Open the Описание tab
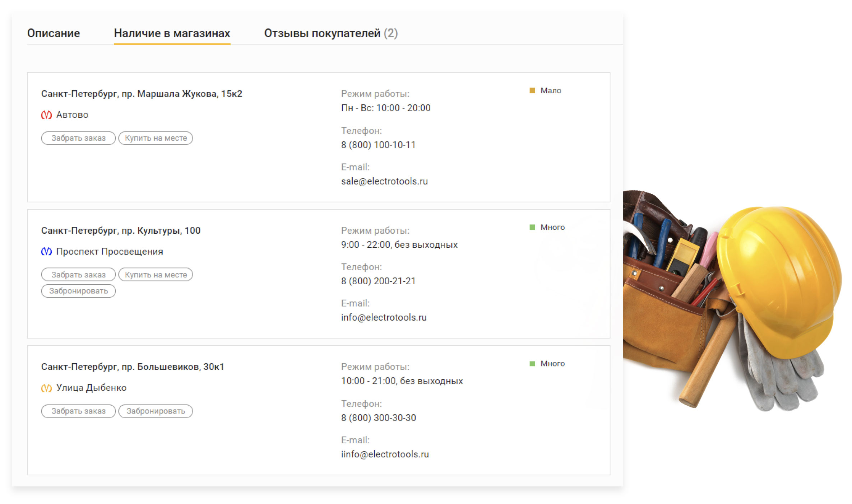 coord(54,33)
